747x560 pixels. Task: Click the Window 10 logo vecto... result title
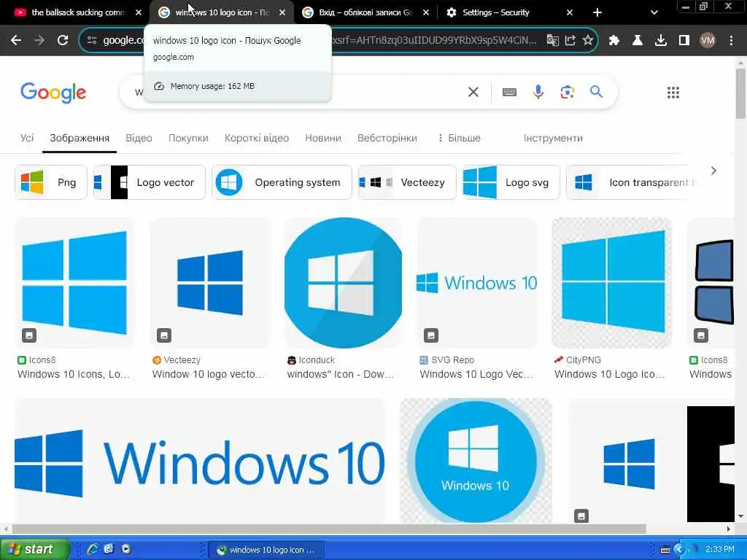pyautogui.click(x=208, y=374)
